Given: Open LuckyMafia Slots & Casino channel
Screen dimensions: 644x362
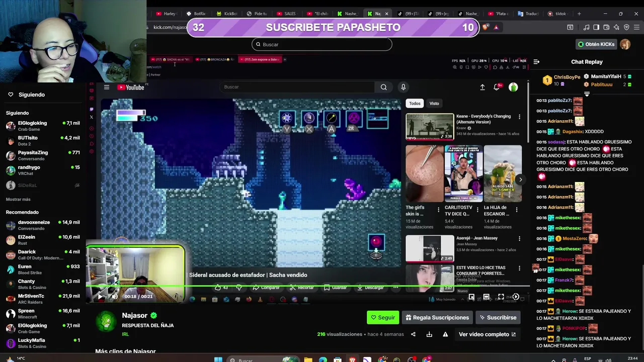Looking at the screenshot, I should pos(42,343).
